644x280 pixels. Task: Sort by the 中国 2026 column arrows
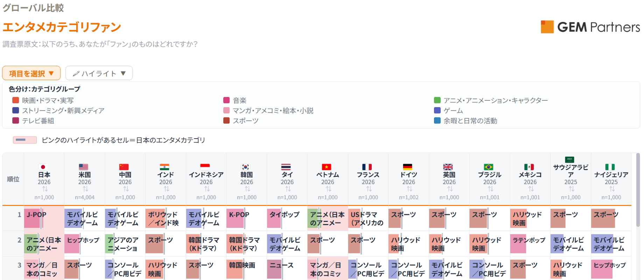click(126, 189)
